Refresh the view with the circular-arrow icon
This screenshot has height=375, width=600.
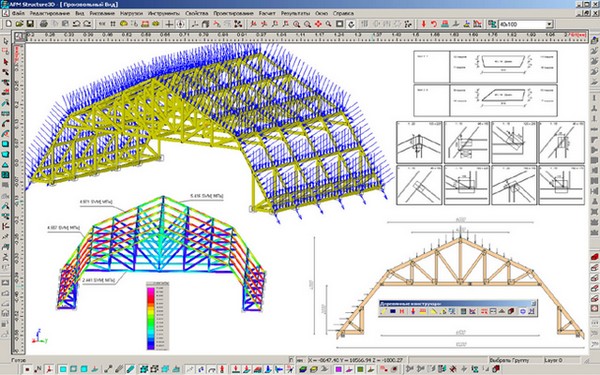[x=351, y=24]
